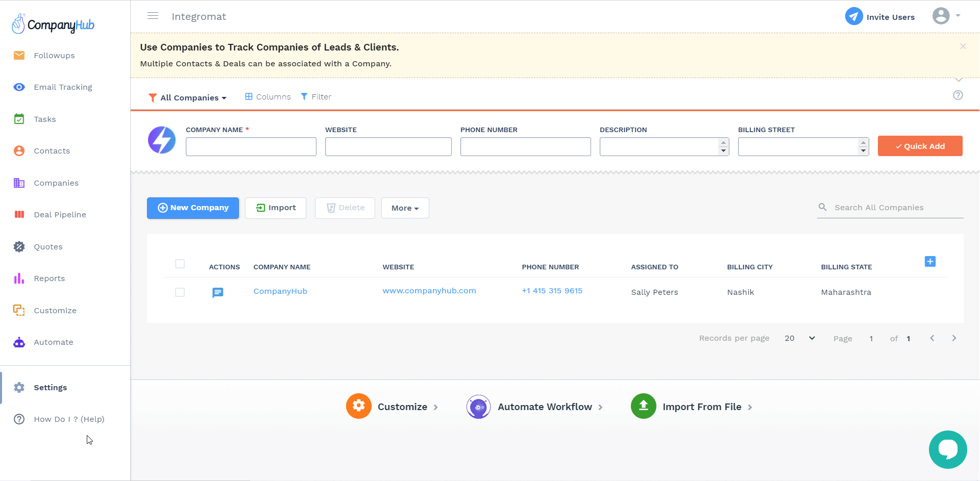Open Deal Pipeline in the sidebar
Image resolution: width=980 pixels, height=481 pixels.
click(60, 215)
